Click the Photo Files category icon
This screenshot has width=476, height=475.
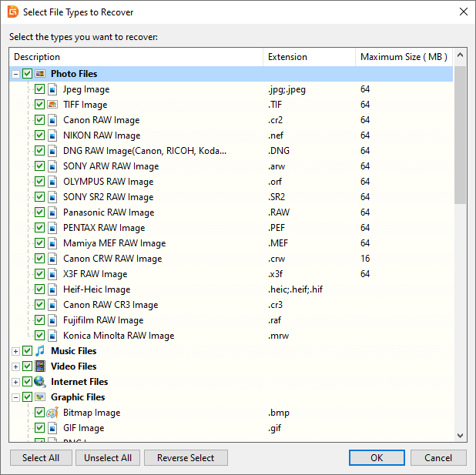point(40,74)
